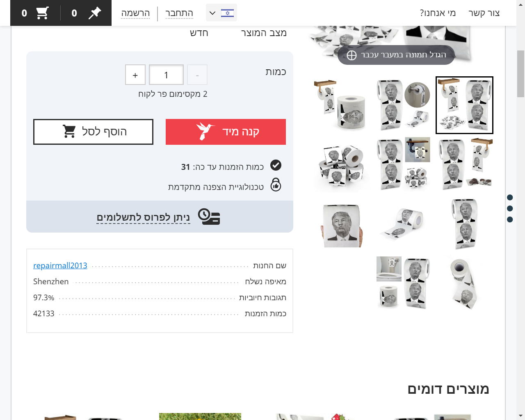Open the shopping cart icon
Image resolution: width=525 pixels, height=420 pixels.
tap(42, 13)
